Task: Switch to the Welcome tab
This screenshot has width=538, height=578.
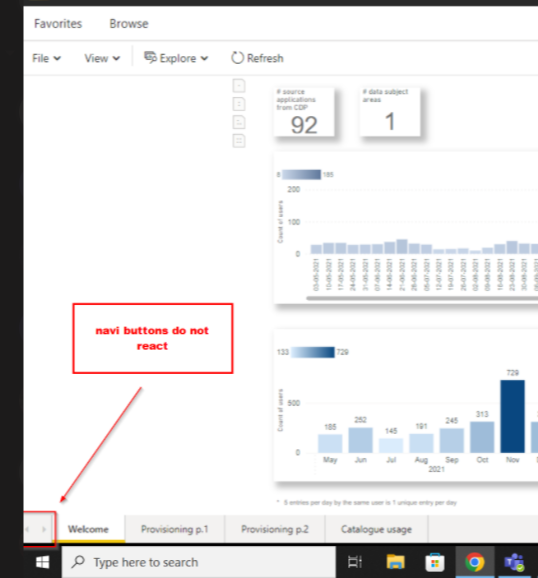Action: point(88,529)
